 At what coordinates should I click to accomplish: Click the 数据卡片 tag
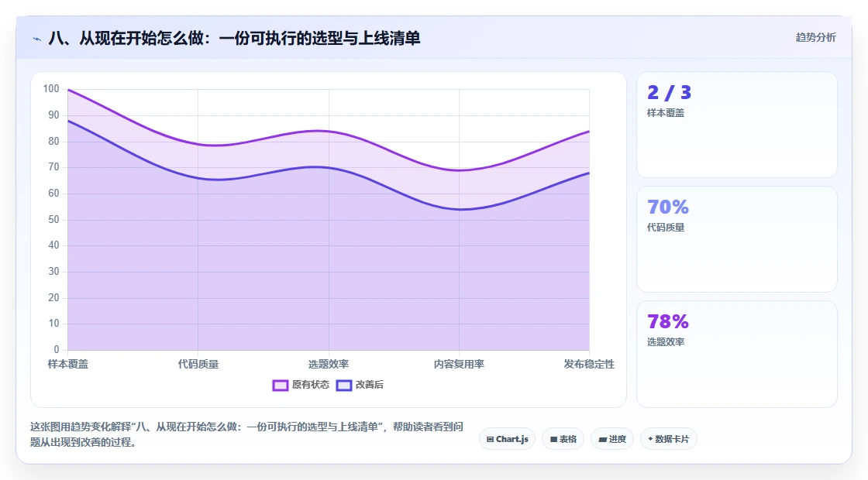[669, 439]
